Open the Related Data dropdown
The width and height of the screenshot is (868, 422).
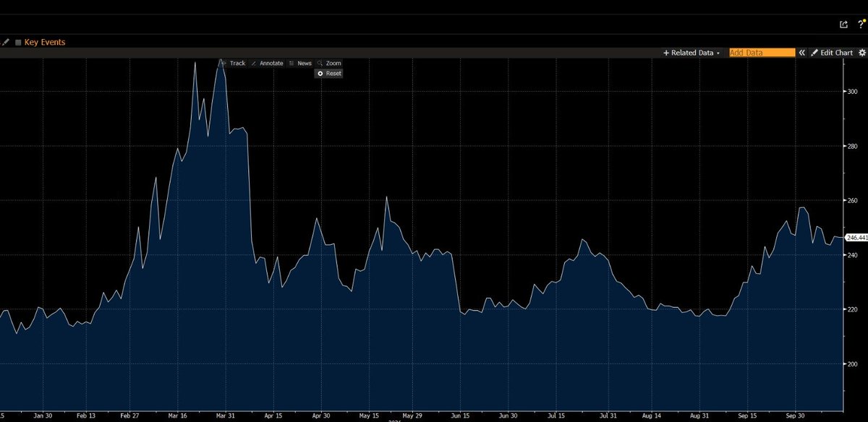692,53
